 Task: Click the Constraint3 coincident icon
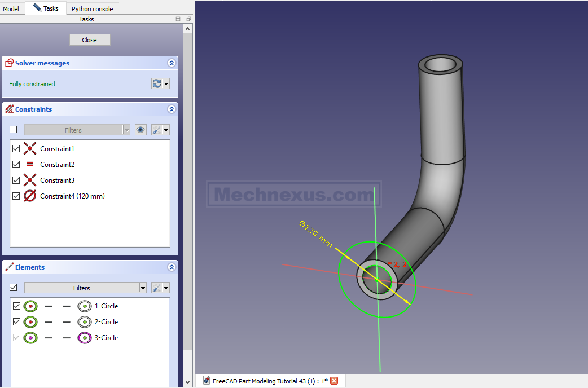(x=30, y=180)
